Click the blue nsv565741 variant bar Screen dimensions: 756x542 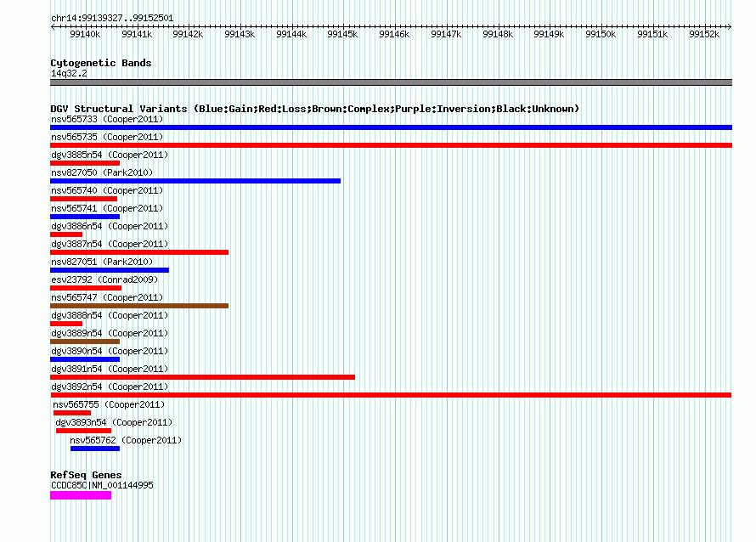85,217
